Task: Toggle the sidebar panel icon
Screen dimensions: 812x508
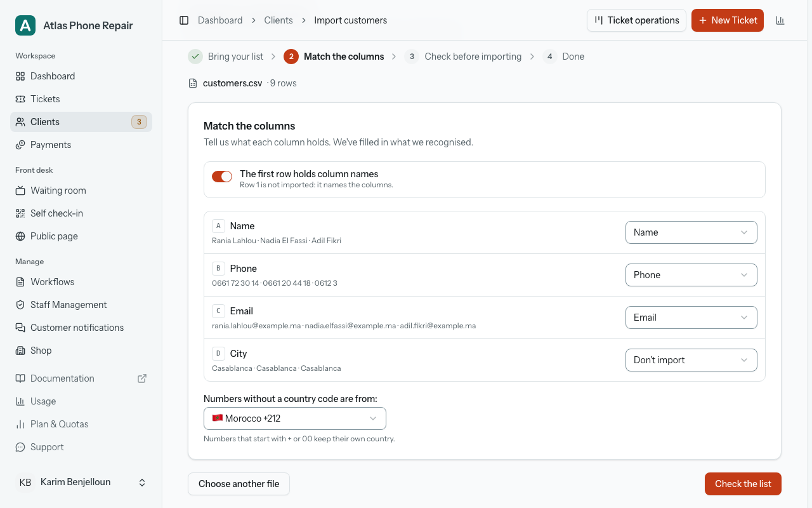Action: [184, 20]
